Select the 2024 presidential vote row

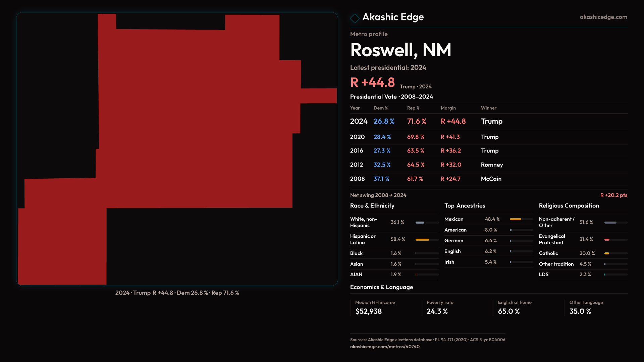426,121
